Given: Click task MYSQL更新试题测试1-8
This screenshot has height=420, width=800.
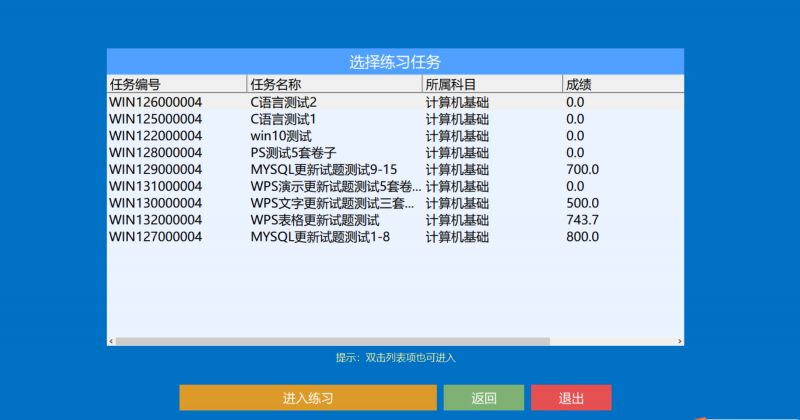Looking at the screenshot, I should (x=320, y=237).
